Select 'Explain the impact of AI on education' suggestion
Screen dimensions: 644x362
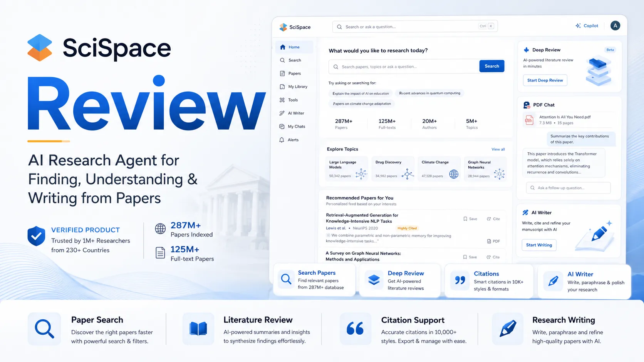(361, 93)
